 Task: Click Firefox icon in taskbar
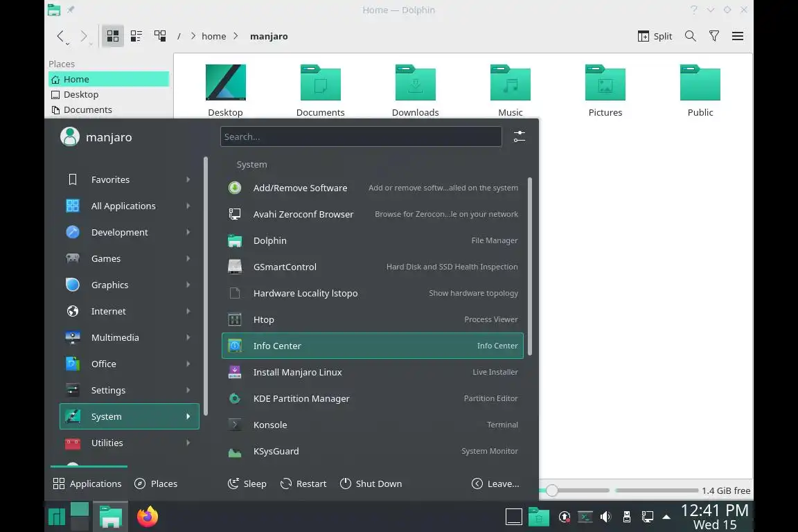(147, 516)
